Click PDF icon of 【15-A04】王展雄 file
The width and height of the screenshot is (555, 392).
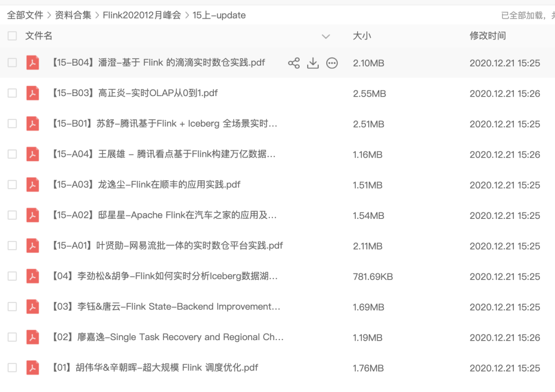(x=32, y=154)
